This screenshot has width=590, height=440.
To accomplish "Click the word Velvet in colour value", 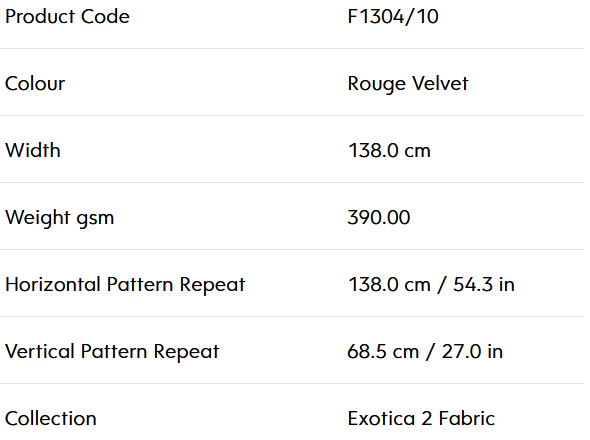I will click(x=440, y=83).
